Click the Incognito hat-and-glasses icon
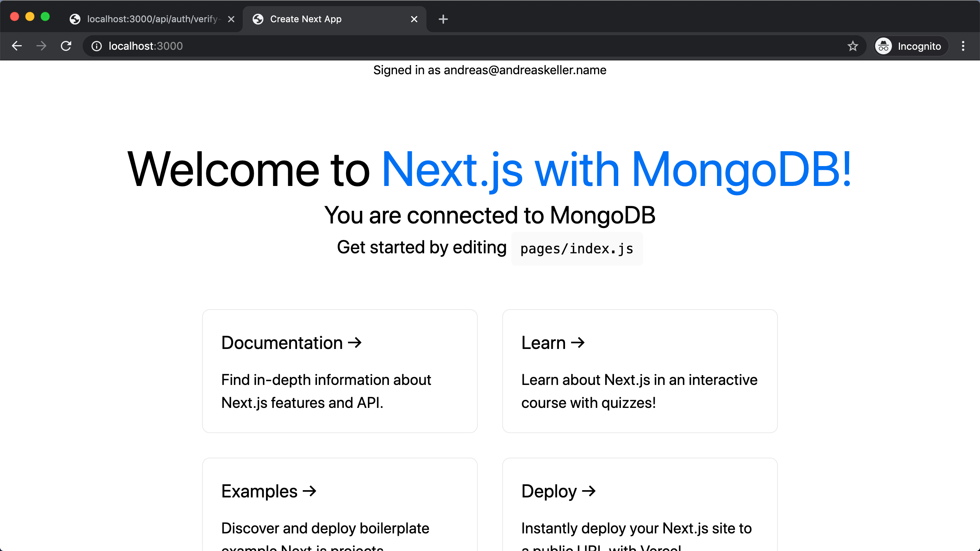980x551 pixels. (x=884, y=46)
